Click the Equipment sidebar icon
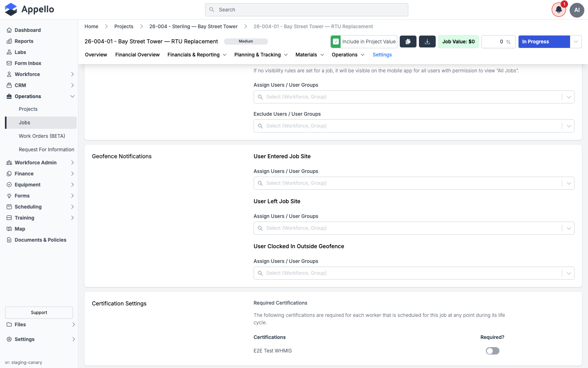Screen dimensions: 588x368 click(x=9, y=185)
